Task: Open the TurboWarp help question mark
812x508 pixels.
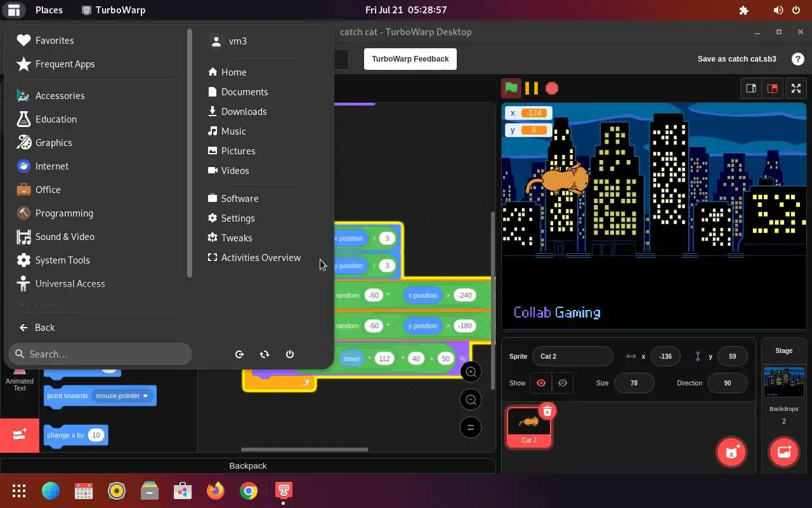Action: click(798, 59)
